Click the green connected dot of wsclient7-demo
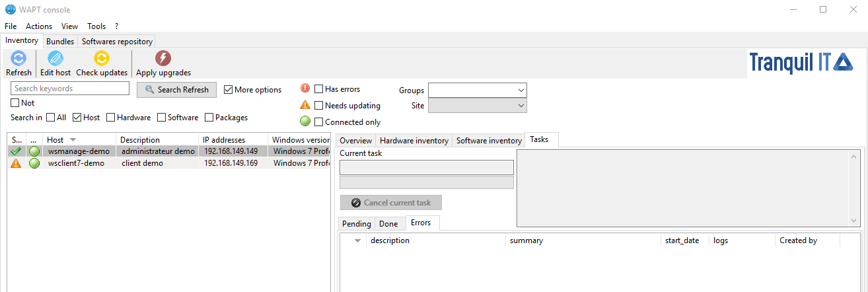 34,163
